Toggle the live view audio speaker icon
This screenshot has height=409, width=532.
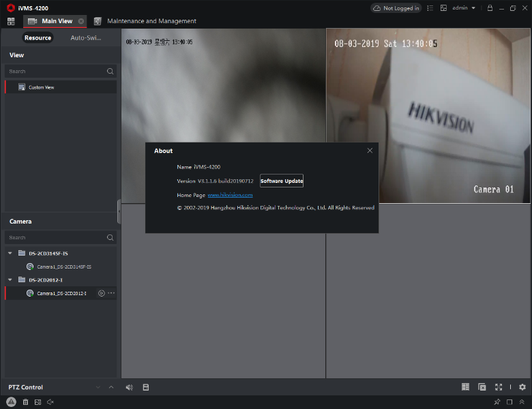(x=130, y=387)
